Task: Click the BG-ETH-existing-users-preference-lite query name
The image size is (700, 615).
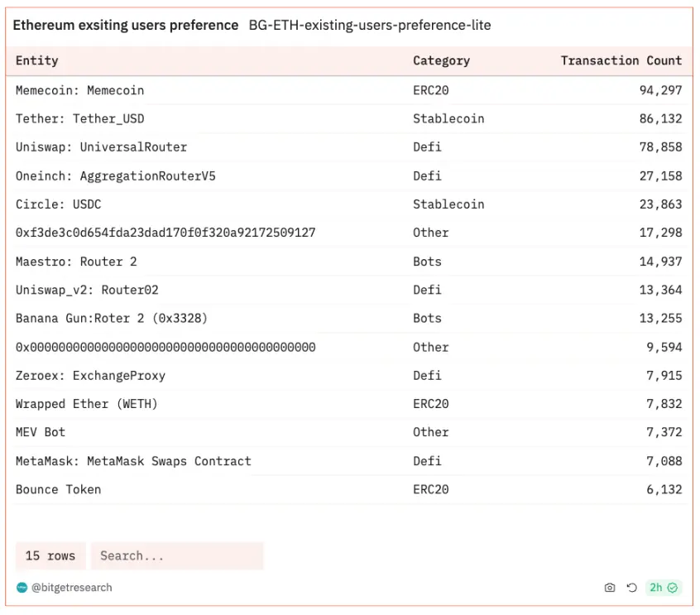Action: 369,26
